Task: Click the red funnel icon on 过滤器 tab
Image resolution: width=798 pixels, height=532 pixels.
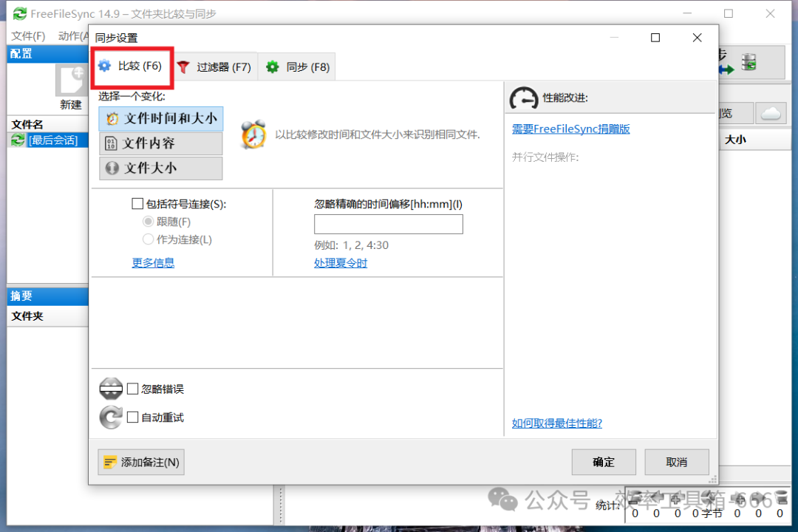Action: coord(184,66)
